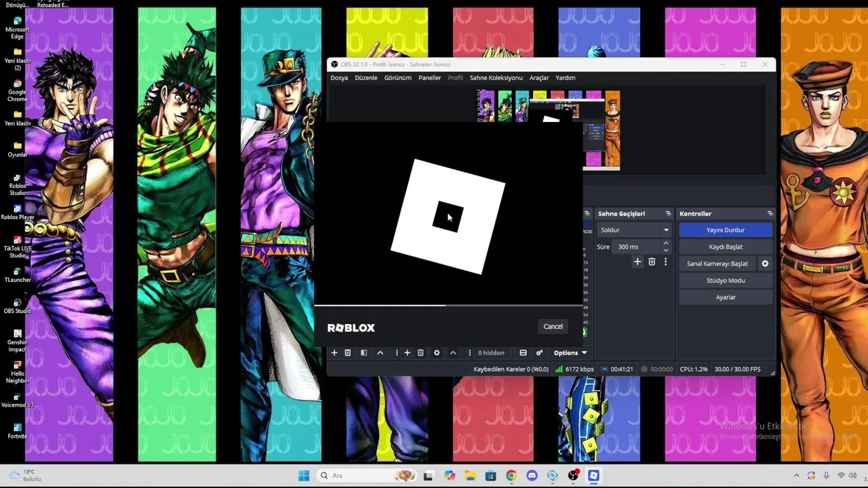The image size is (868, 488).
Task: Delete the selected scene transition
Action: pyautogui.click(x=652, y=262)
